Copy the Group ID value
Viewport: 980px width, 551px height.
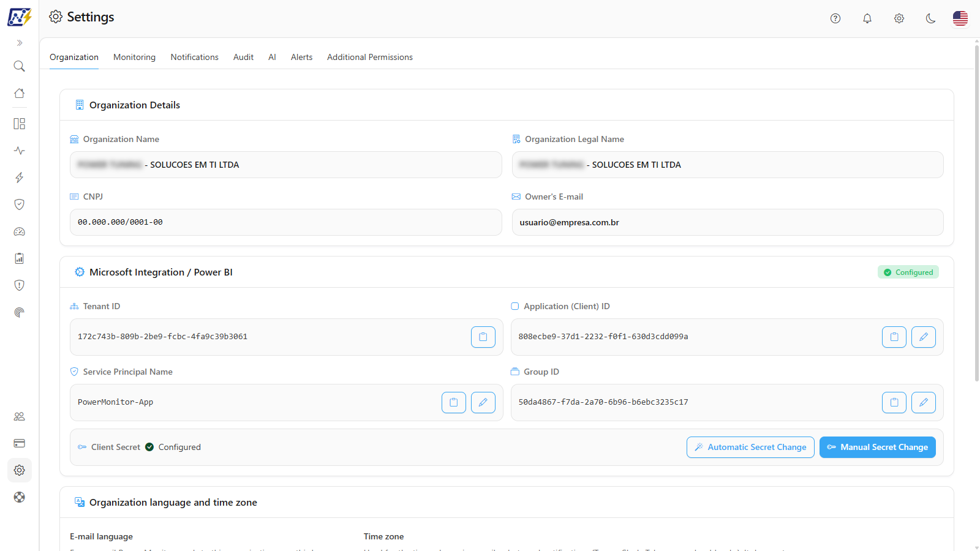pyautogui.click(x=894, y=402)
